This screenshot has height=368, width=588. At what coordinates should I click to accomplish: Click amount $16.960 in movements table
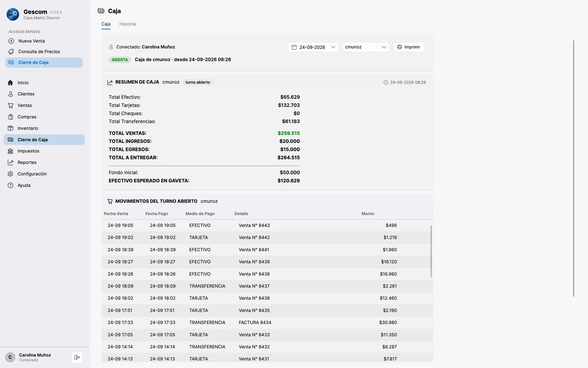[x=388, y=274]
